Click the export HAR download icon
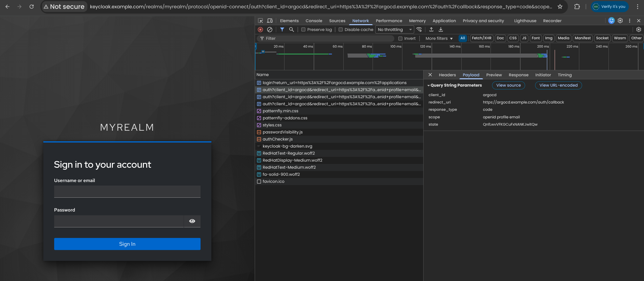644x281 pixels. pyautogui.click(x=441, y=29)
